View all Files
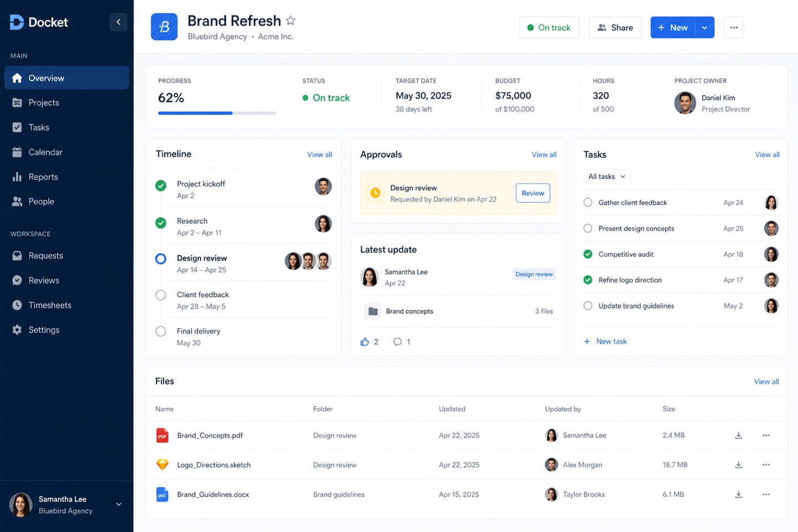The height and width of the screenshot is (532, 798). click(766, 382)
